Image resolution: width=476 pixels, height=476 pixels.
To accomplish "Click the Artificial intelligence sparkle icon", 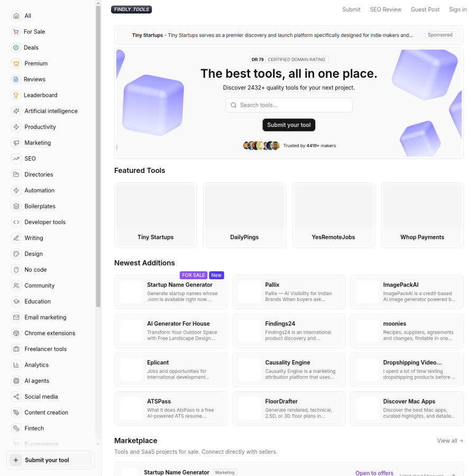I will click(16, 111).
